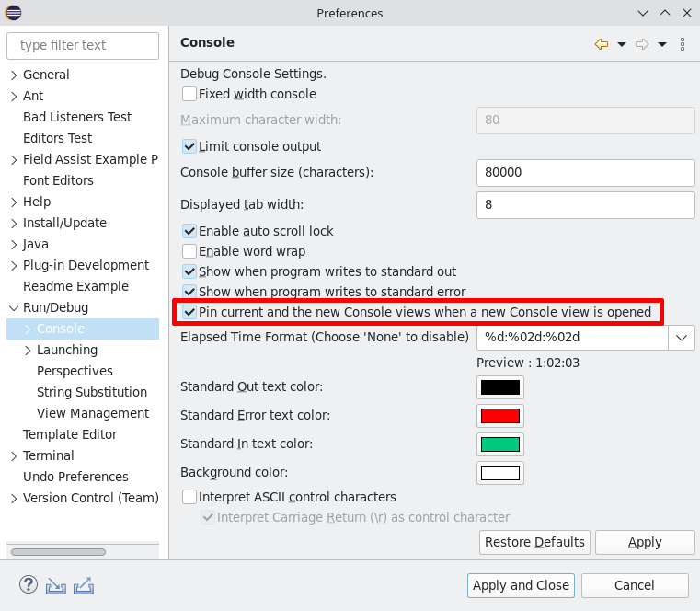Pick Background color swatch
The width and height of the screenshot is (700, 611).
(500, 473)
